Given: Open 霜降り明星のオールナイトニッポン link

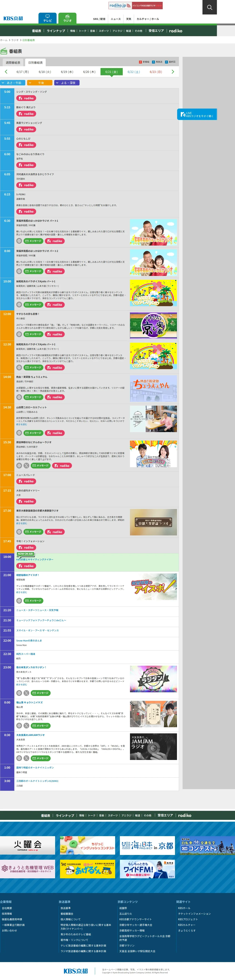Looking at the screenshot, I should tap(35, 767).
